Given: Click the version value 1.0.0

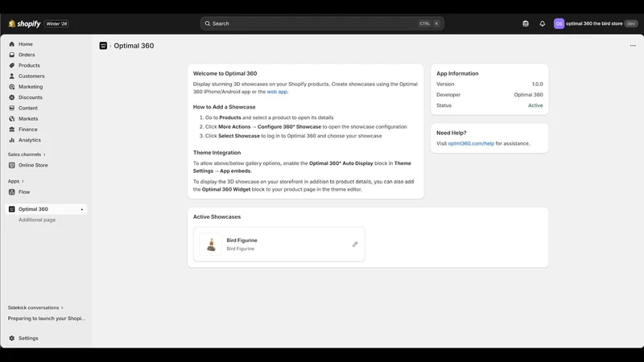Looking at the screenshot, I should tap(537, 84).
